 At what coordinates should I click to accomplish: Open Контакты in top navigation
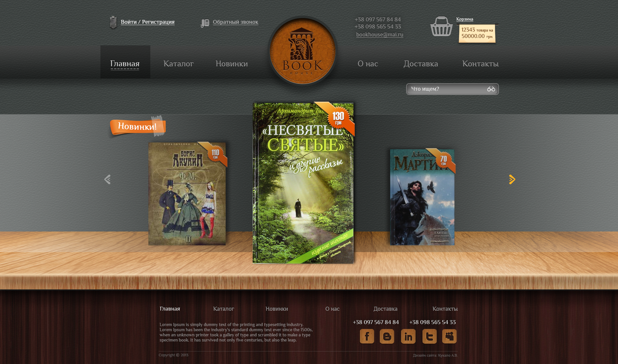480,64
